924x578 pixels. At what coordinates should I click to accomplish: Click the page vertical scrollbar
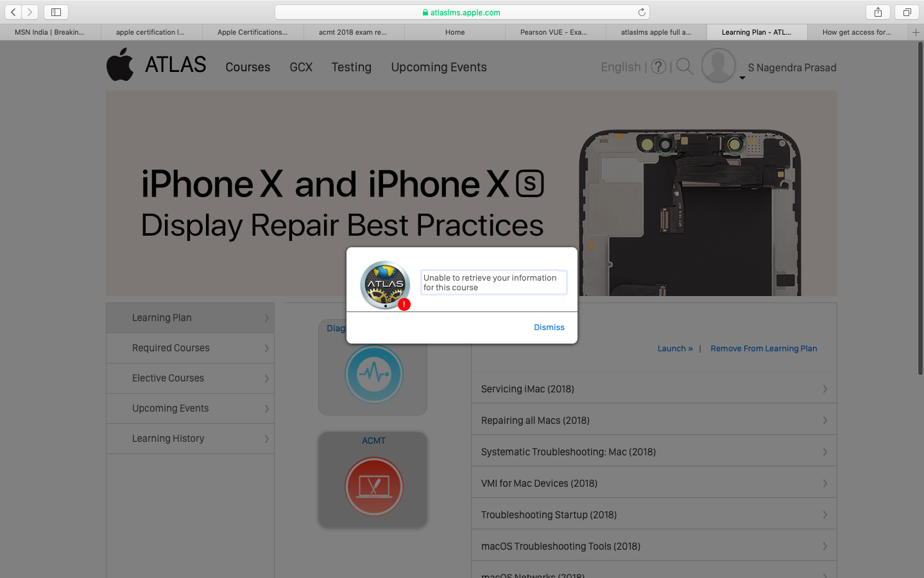[920, 209]
